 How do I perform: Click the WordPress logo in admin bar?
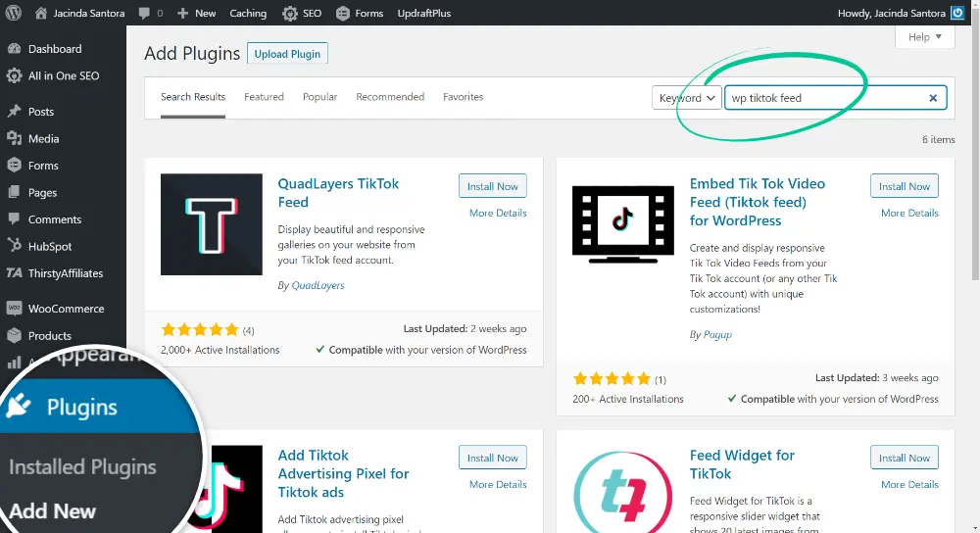point(13,13)
